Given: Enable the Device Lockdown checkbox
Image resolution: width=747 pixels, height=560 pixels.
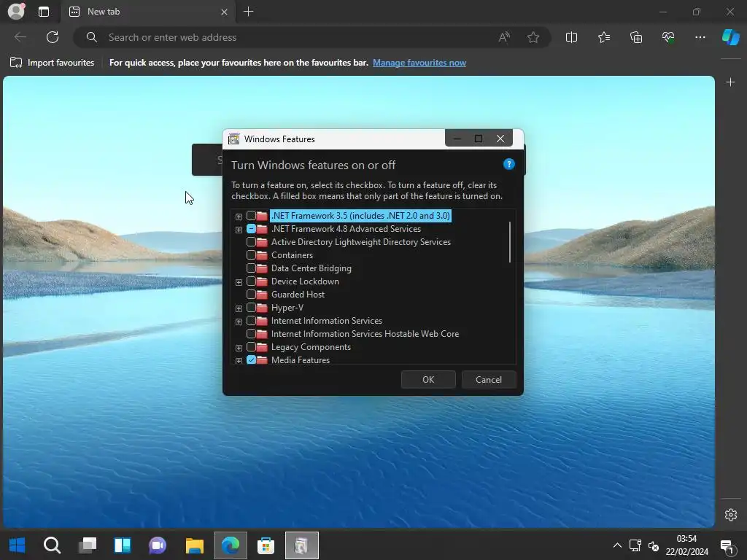Looking at the screenshot, I should [x=251, y=281].
